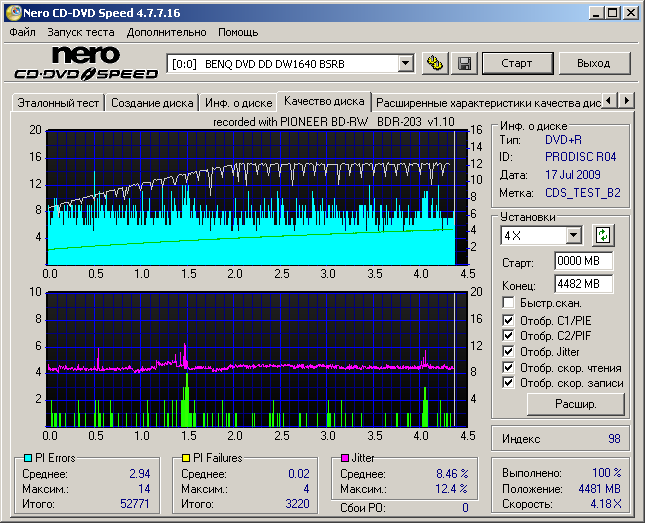Click the Конец 4482 MB input field
The width and height of the screenshot is (645, 523).
coord(583,284)
